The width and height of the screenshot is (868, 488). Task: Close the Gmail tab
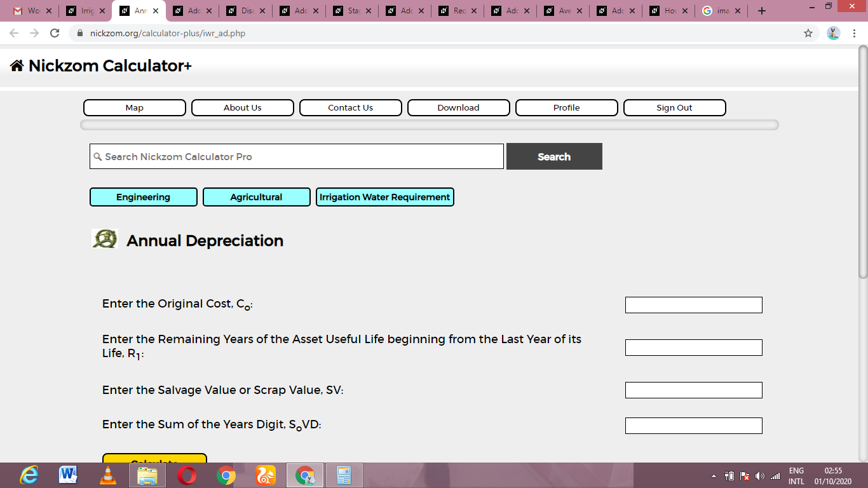click(x=49, y=11)
